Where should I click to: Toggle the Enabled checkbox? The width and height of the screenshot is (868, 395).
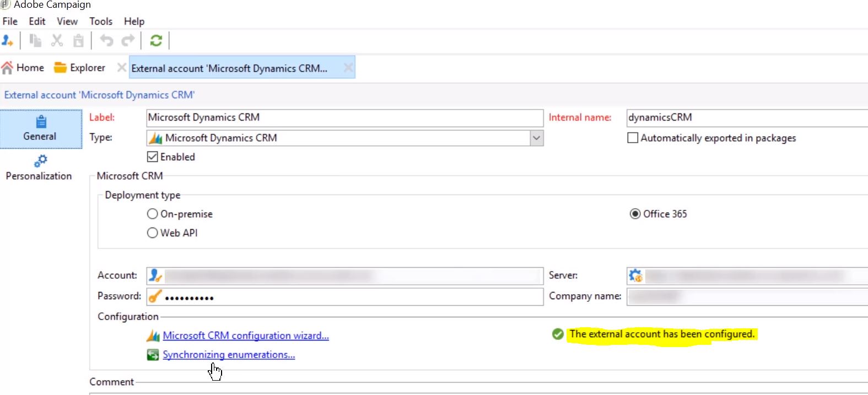coord(153,157)
